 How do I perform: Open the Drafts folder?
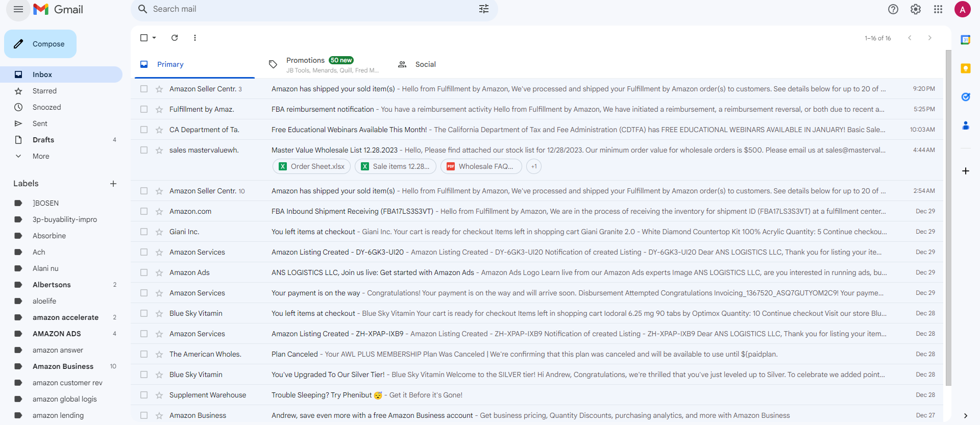coord(61,140)
